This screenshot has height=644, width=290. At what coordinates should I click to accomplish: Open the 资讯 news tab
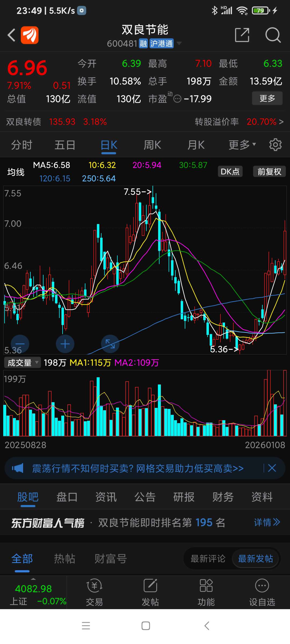point(106,497)
